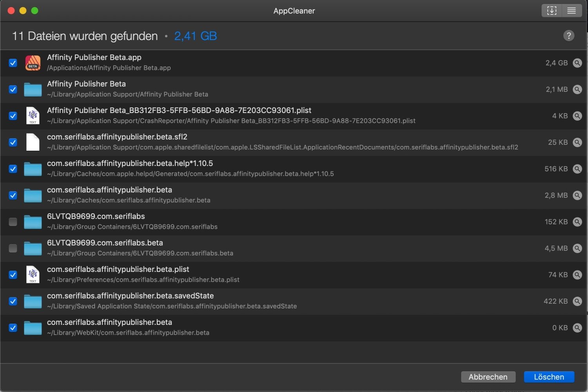Enable the checkbox for 6LVTQB9699.com.seriflabs.beta
Screen dimensions: 588x392
(13, 248)
